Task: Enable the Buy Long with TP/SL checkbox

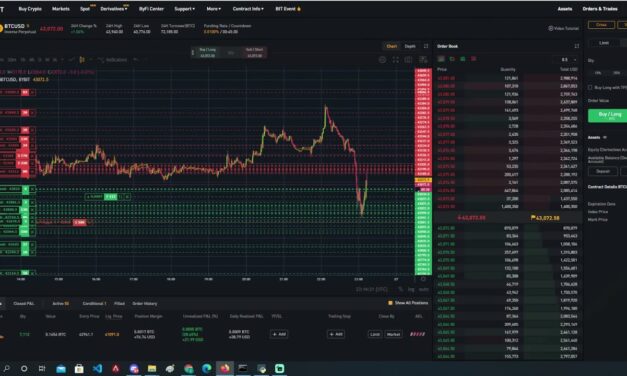Action: tap(590, 87)
